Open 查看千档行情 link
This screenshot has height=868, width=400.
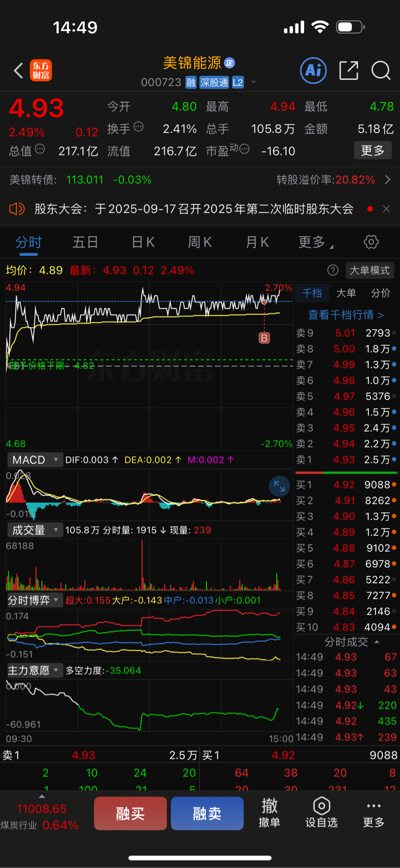pos(346,315)
